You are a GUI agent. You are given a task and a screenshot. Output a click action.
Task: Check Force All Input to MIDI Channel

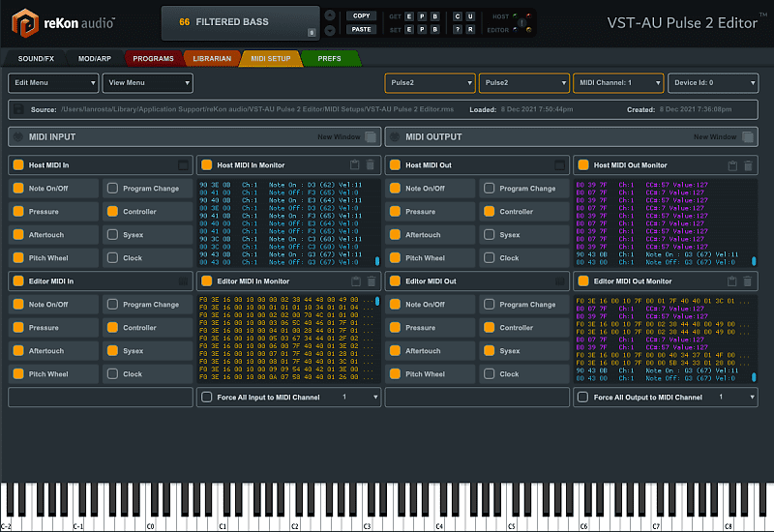tap(206, 398)
